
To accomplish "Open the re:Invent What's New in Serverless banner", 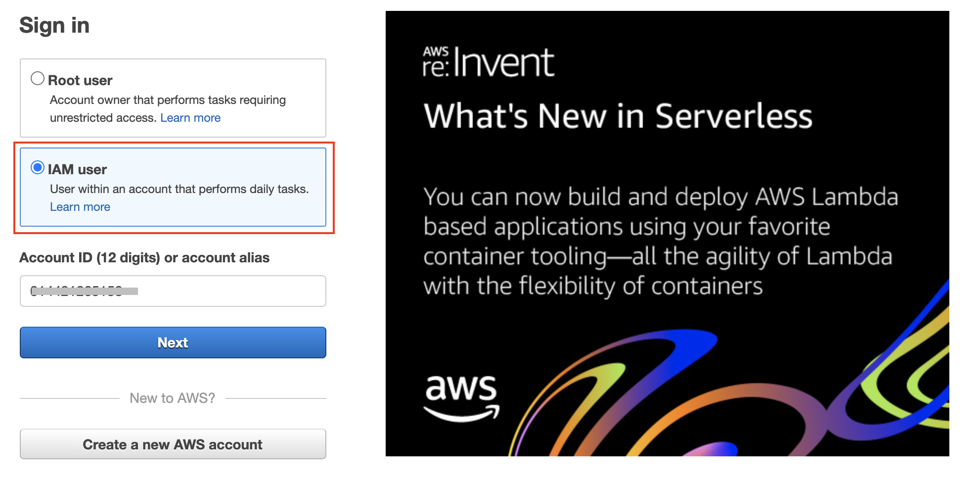I will point(668,234).
